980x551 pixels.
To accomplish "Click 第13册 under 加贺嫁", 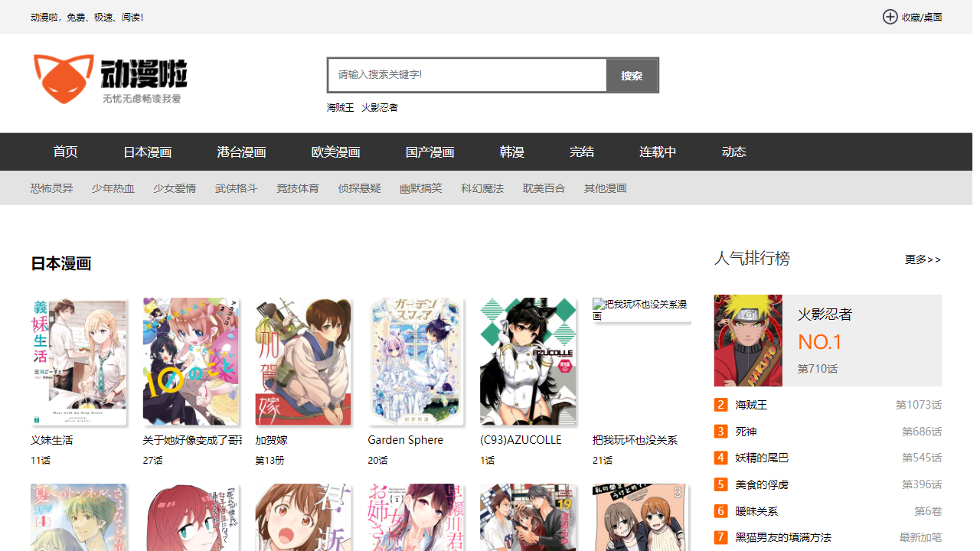I will pyautogui.click(x=269, y=461).
